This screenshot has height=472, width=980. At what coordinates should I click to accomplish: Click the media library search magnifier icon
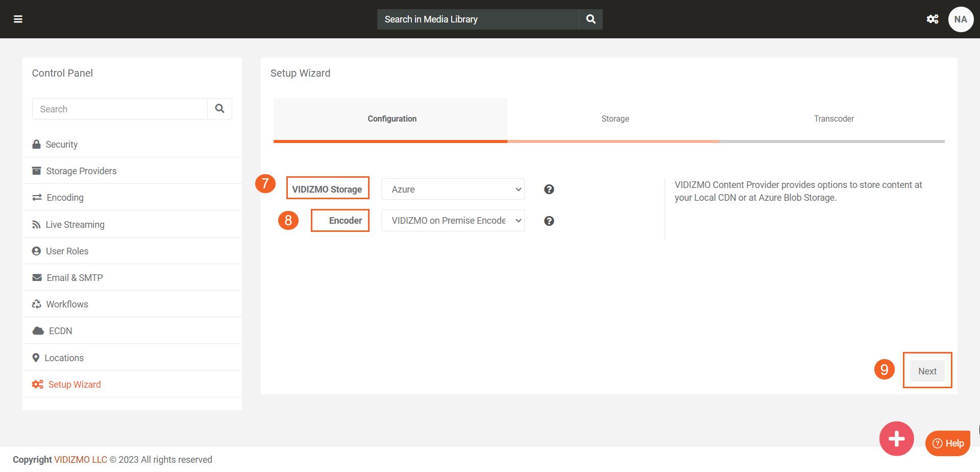[x=591, y=19]
